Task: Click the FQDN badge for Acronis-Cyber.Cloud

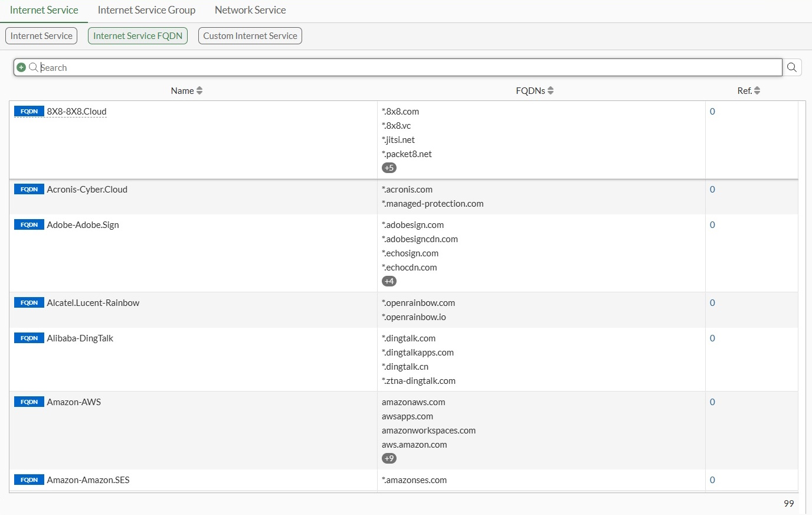Action: point(29,190)
